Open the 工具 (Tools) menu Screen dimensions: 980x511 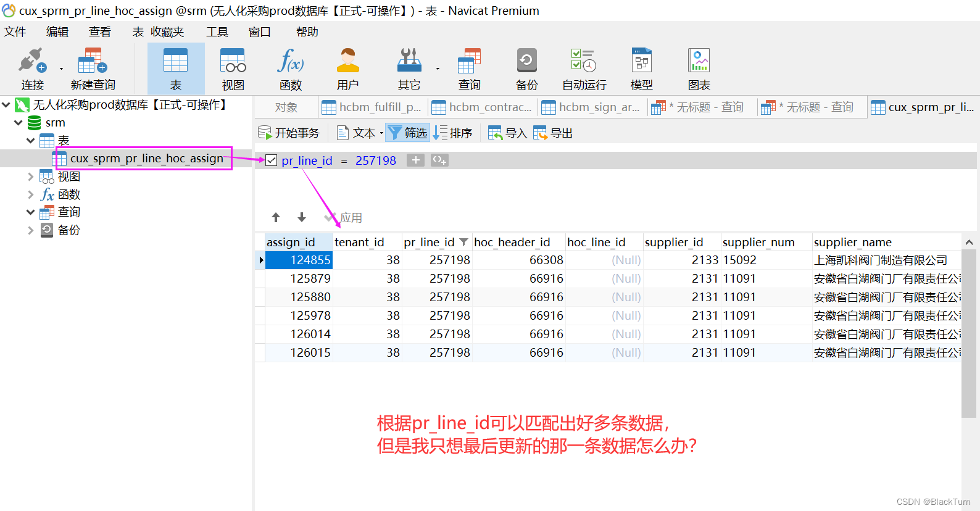217,32
